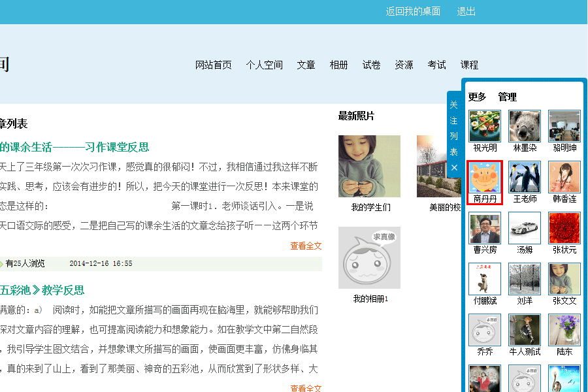The width and height of the screenshot is (588, 392).
Task: Close the 关注列表 panel with X
Action: point(454,168)
